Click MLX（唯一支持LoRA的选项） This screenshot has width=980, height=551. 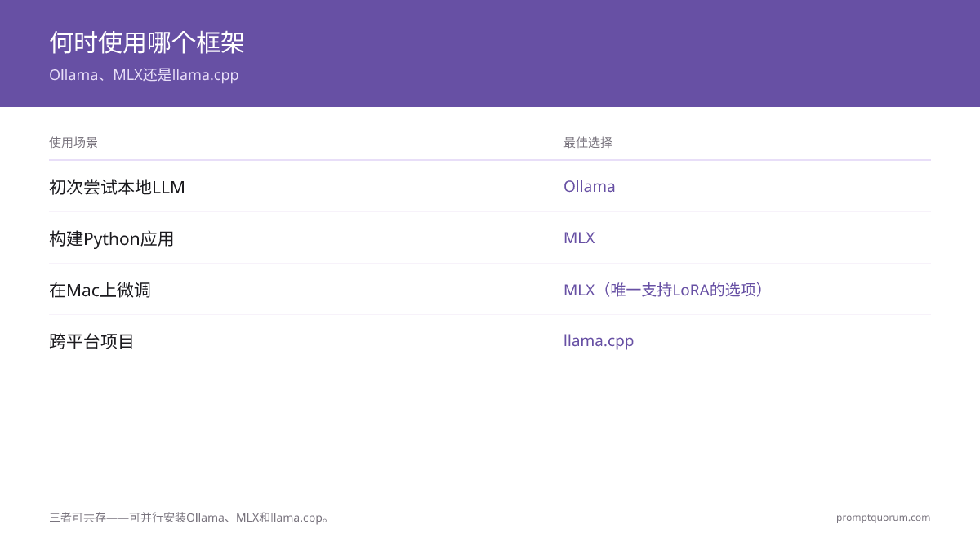(666, 290)
